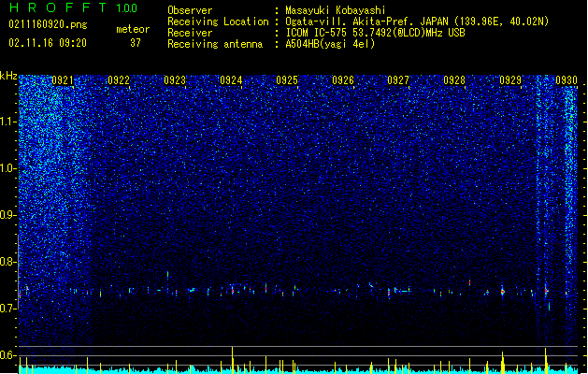The image size is (588, 374).
Task: Click the date stamp 02.11.16 09:20
Action: pos(48,43)
